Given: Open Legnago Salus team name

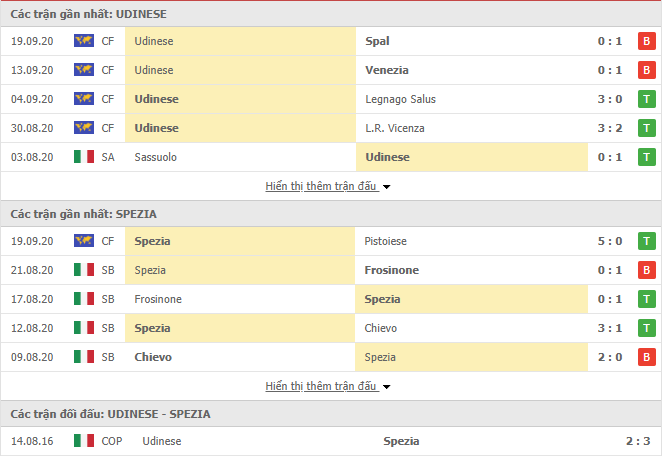Looking at the screenshot, I should pos(400,99).
